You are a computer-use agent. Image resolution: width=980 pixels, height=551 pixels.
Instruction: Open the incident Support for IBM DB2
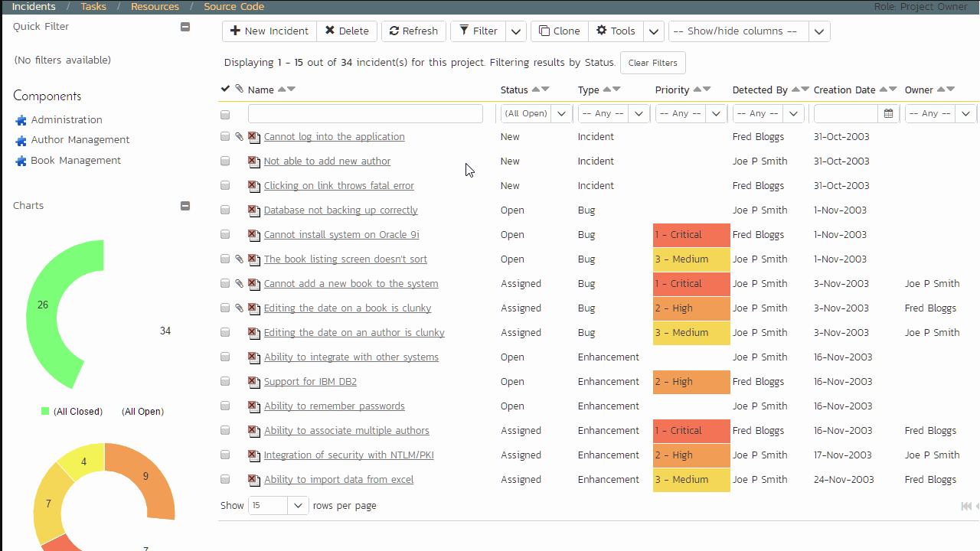310,381
